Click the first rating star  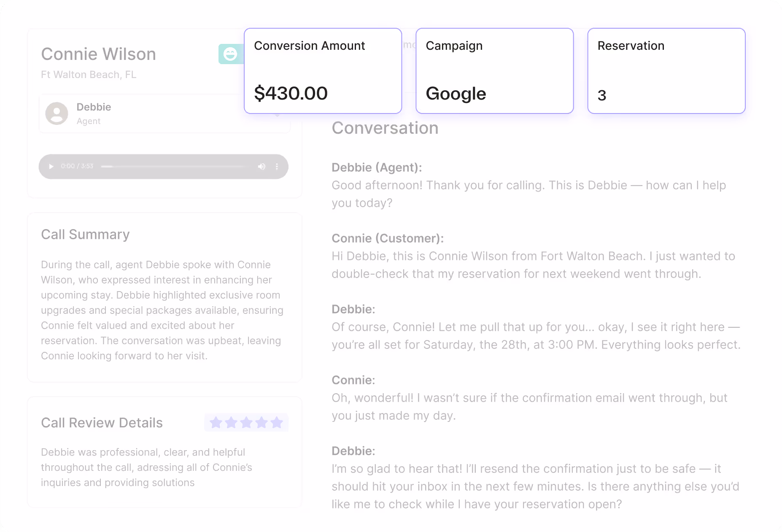[216, 422]
